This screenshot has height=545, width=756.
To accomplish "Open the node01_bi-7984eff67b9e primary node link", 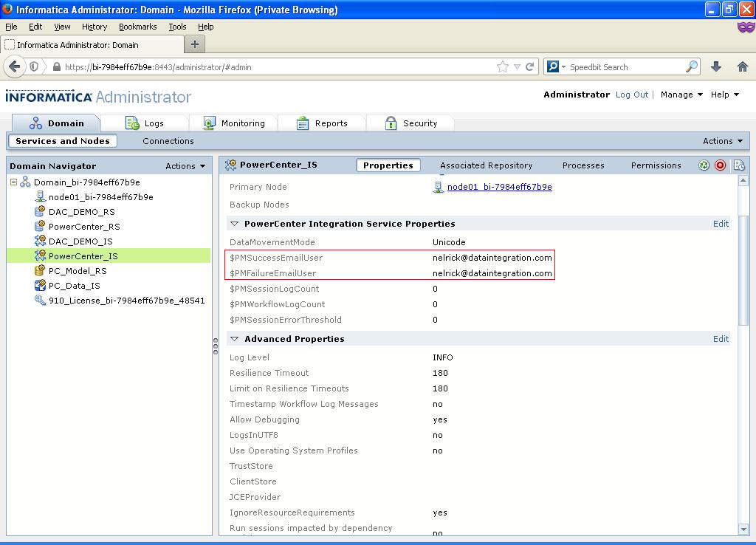I will [x=500, y=187].
